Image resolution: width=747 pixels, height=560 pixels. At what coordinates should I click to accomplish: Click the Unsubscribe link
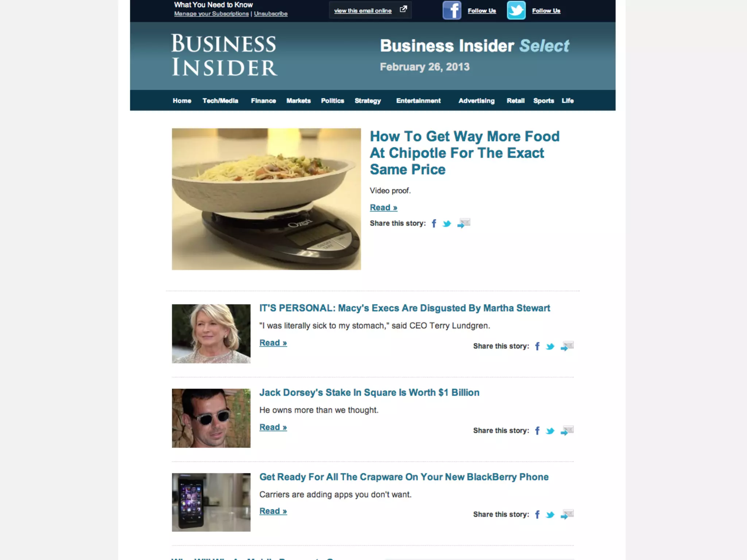(271, 14)
